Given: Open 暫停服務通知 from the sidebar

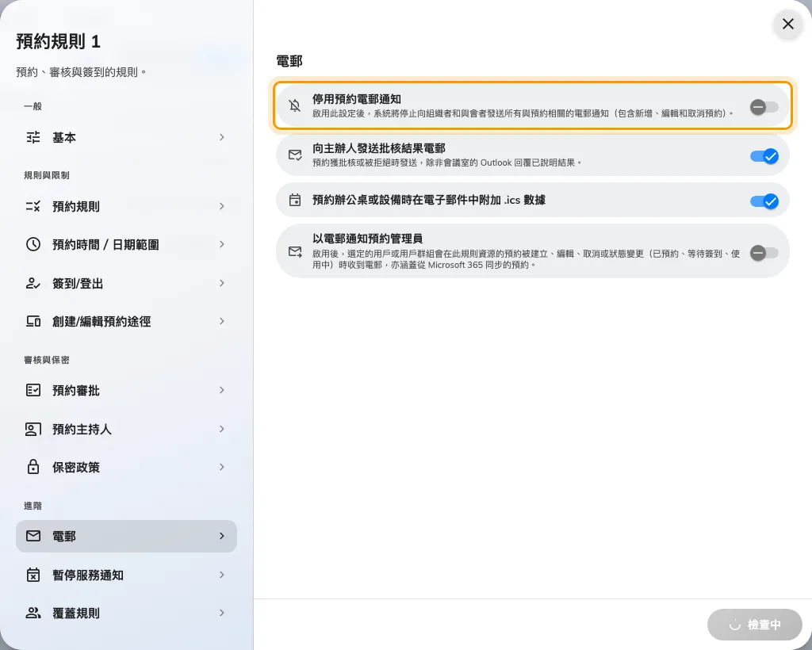Looking at the screenshot, I should 126,575.
